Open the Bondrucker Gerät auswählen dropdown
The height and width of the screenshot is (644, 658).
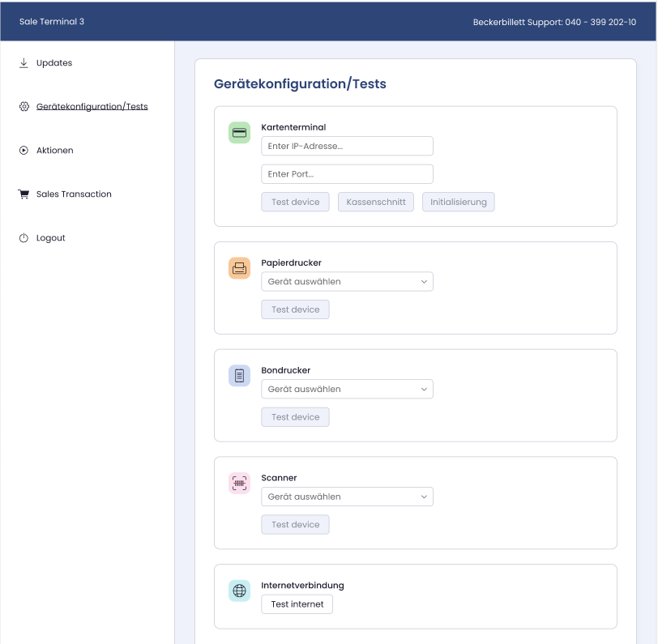tap(347, 389)
